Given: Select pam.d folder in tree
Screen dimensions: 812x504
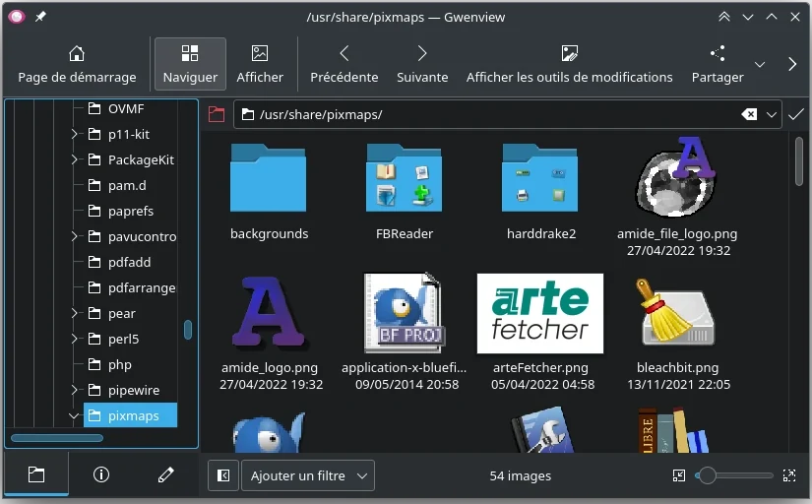Looking at the screenshot, I should tap(127, 185).
